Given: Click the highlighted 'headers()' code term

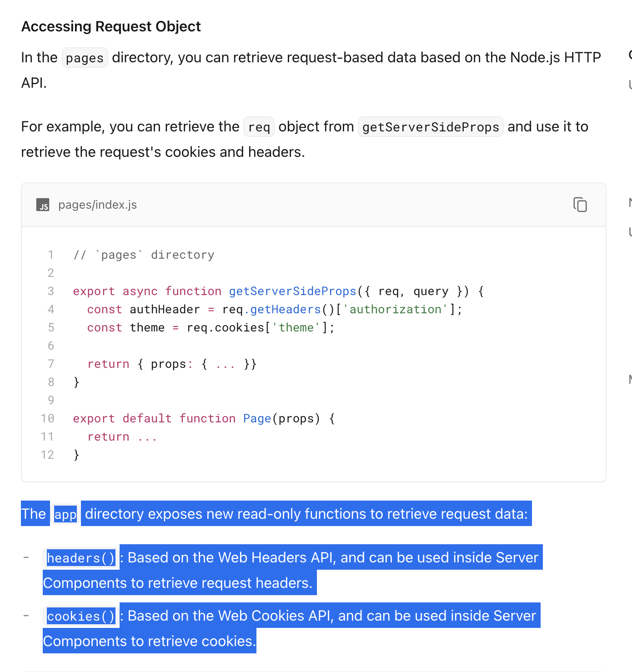Looking at the screenshot, I should [81, 558].
